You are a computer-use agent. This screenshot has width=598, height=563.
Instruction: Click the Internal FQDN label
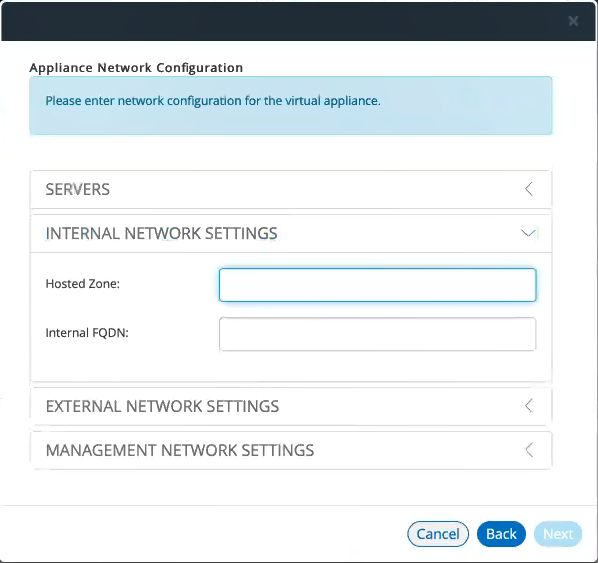(87, 333)
